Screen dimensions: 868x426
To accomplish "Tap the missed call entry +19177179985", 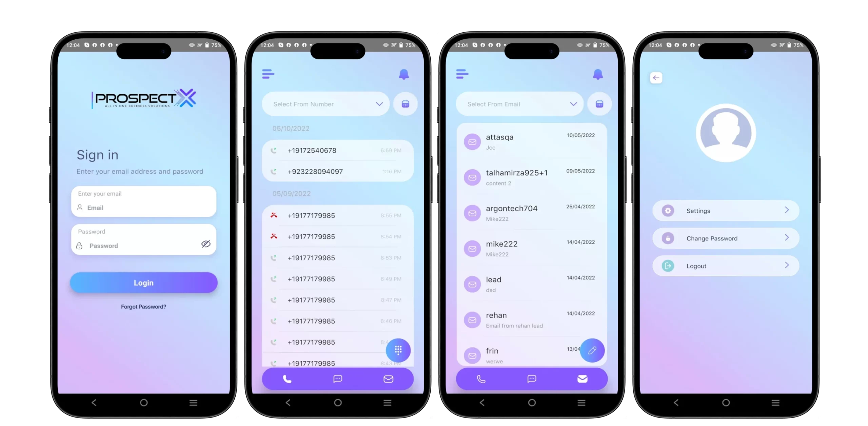I will click(x=337, y=215).
